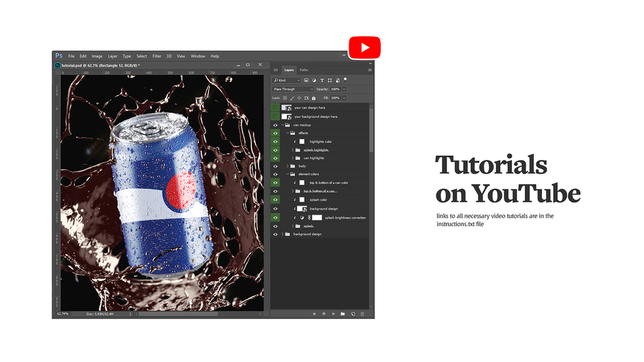Click the 62.74% zoom level field
This screenshot has width=644, height=362.
pyautogui.click(x=63, y=314)
